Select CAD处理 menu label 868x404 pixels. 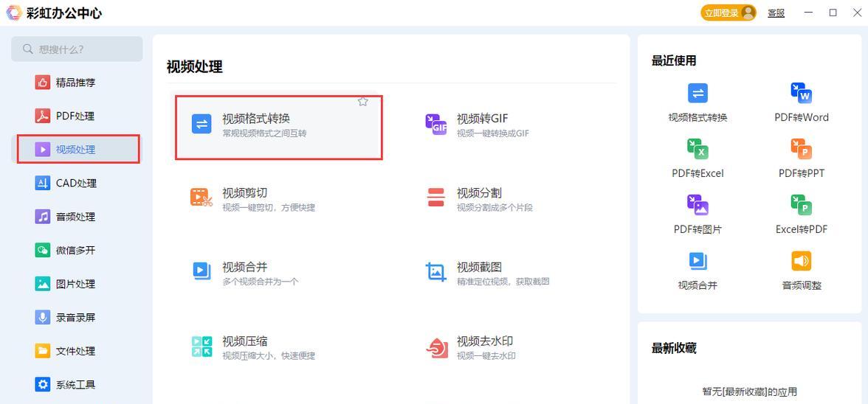pyautogui.click(x=77, y=183)
